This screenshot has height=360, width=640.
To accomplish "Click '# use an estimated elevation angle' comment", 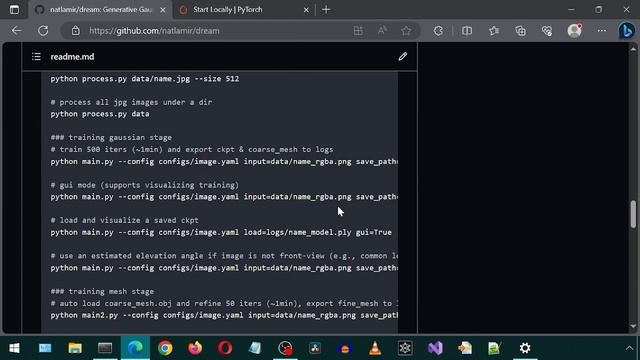I will click(224, 256).
